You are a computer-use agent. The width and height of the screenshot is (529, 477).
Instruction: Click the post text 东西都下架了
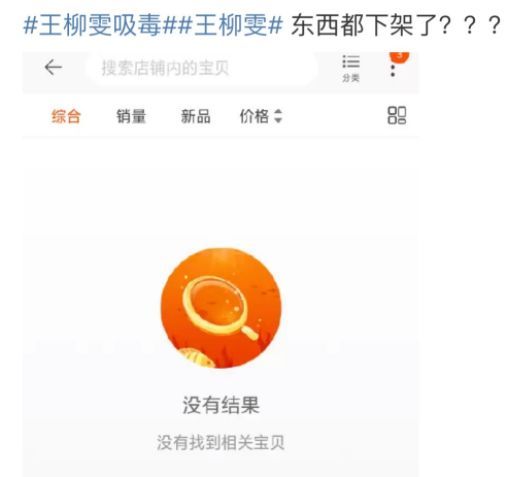pyautogui.click(x=365, y=26)
